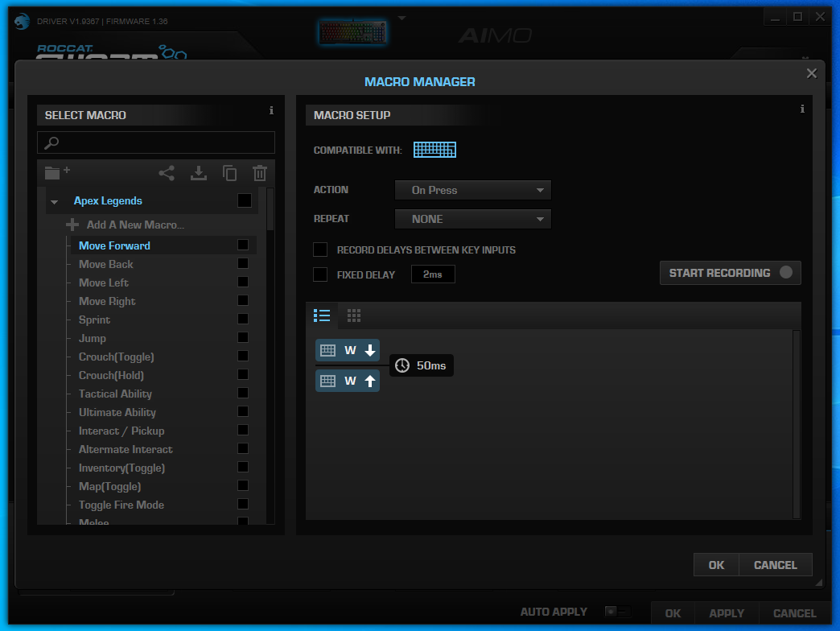
Task: Click the clock icon on 50ms delay
Action: [401, 365]
